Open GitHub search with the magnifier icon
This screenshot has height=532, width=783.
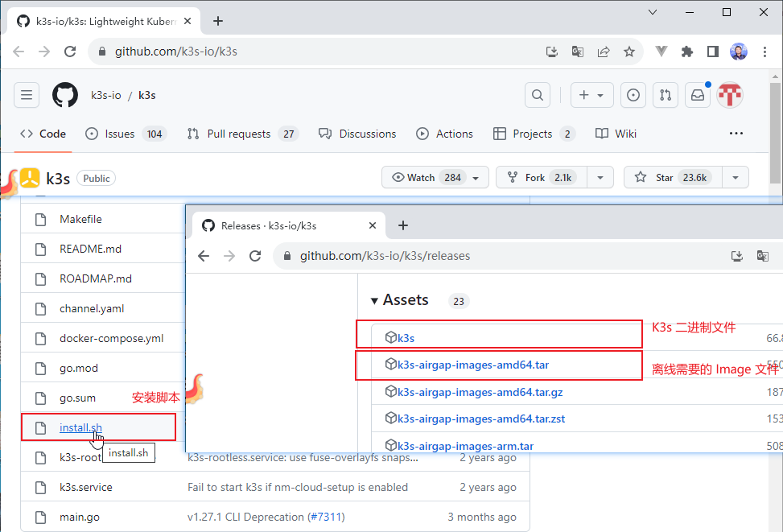tap(538, 95)
